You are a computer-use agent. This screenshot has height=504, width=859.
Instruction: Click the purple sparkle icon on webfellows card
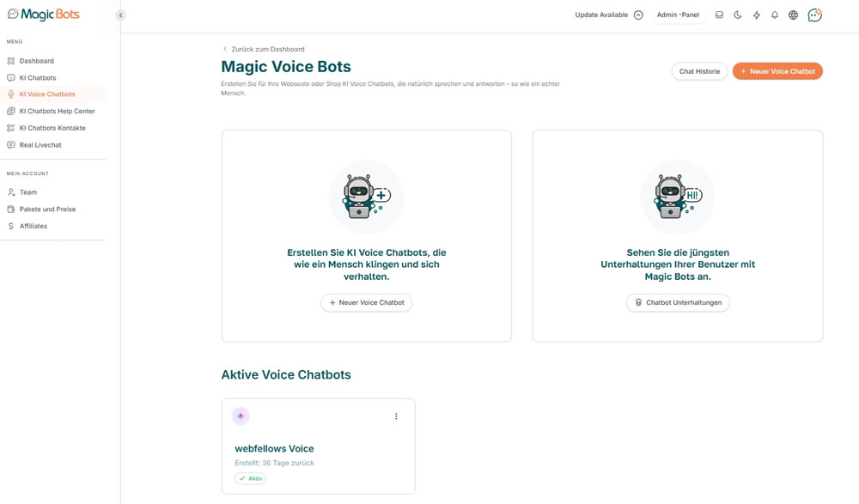(x=241, y=416)
